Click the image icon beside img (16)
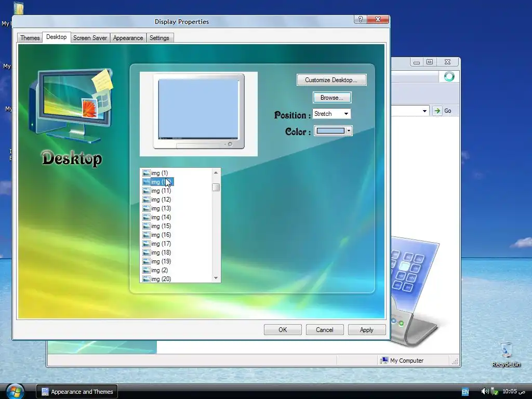 click(x=146, y=235)
